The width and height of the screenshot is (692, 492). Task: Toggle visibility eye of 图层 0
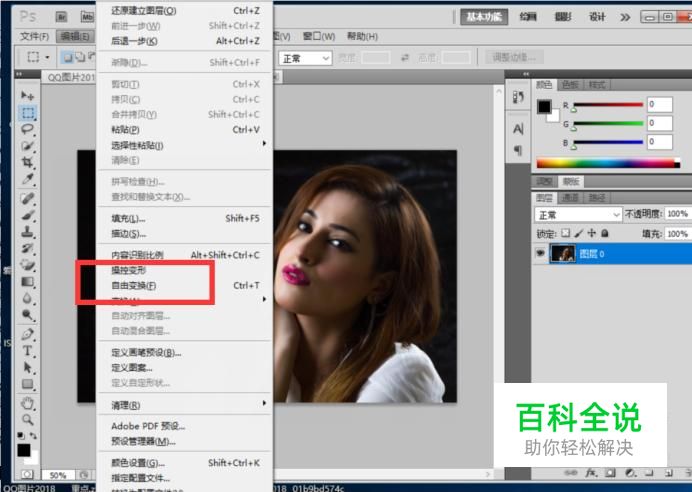[540, 253]
